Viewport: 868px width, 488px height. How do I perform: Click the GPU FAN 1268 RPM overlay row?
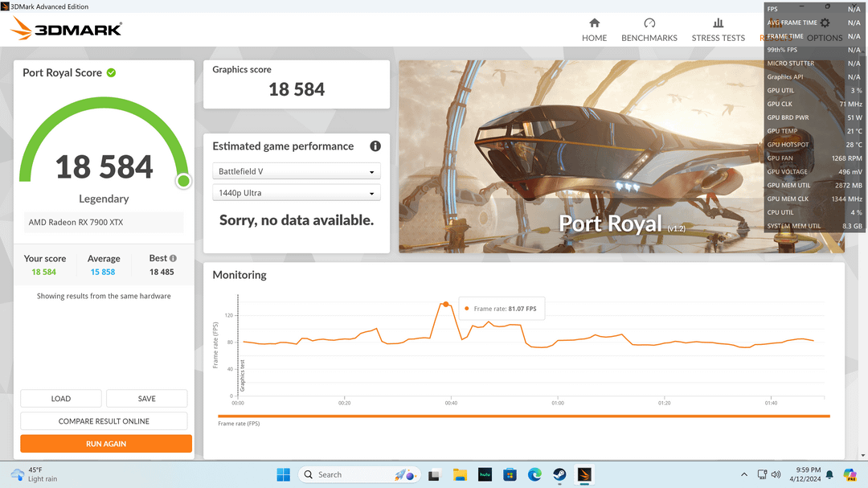pos(814,158)
